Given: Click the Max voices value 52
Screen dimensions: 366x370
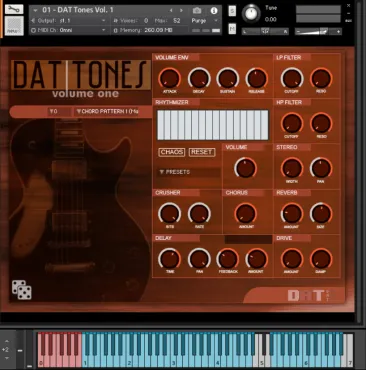Looking at the screenshot, I should (x=177, y=21).
